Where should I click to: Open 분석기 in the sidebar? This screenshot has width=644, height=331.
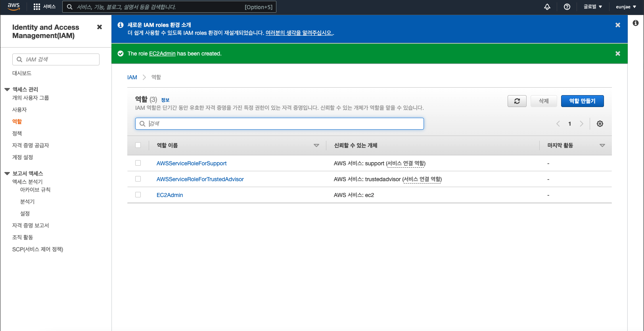tap(27, 202)
